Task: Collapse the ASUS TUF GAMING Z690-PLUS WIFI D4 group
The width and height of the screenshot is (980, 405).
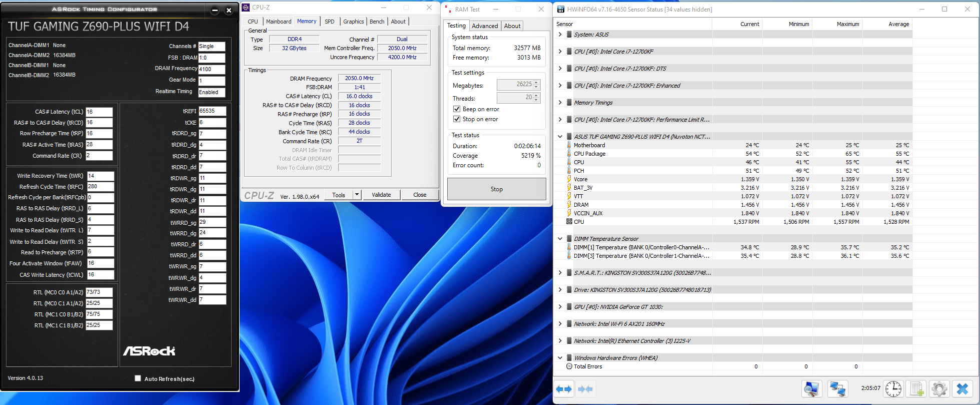Action: [560, 137]
